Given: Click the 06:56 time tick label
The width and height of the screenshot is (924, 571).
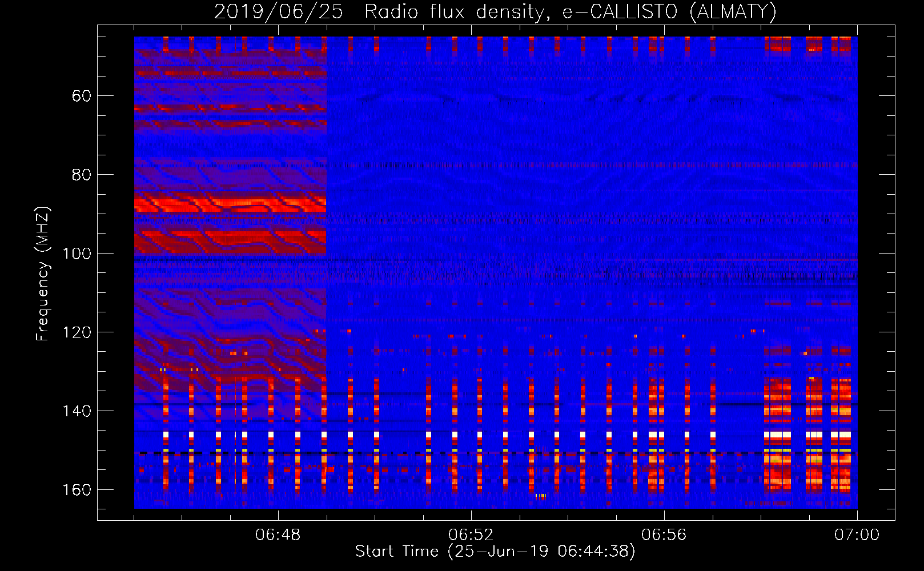Looking at the screenshot, I should coord(664,535).
